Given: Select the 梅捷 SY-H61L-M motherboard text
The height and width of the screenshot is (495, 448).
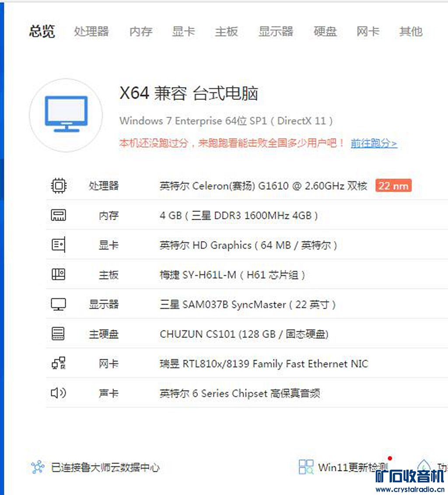Looking at the screenshot, I should [x=232, y=275].
